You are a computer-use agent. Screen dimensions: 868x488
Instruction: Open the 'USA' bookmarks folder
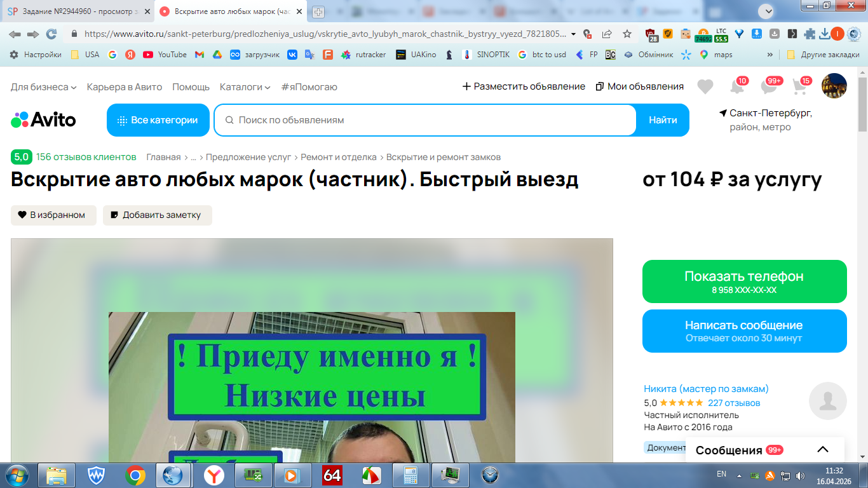coord(85,55)
